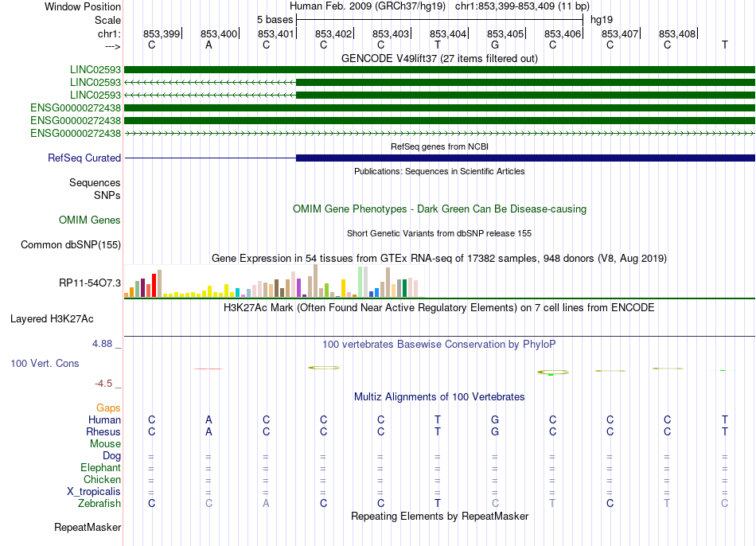Click the GTEx tissue expression bar chart
Viewport: 756px width, 546px height.
(275, 281)
